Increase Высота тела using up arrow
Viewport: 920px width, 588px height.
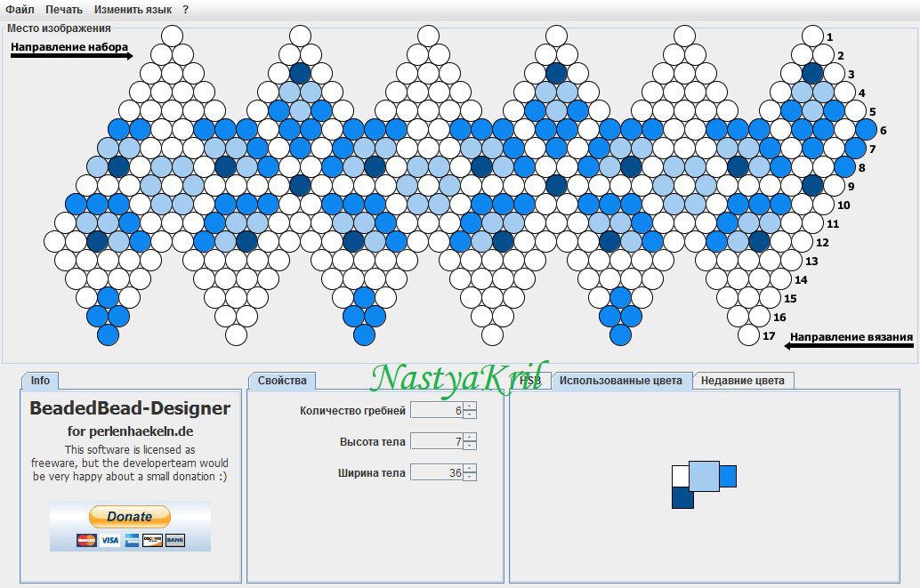point(470,437)
